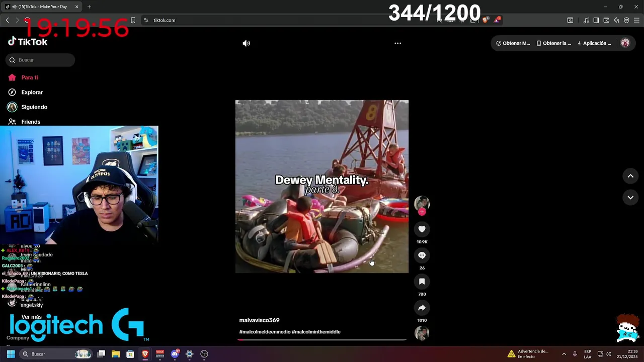Open Microsoft Store from the taskbar

(x=130, y=354)
